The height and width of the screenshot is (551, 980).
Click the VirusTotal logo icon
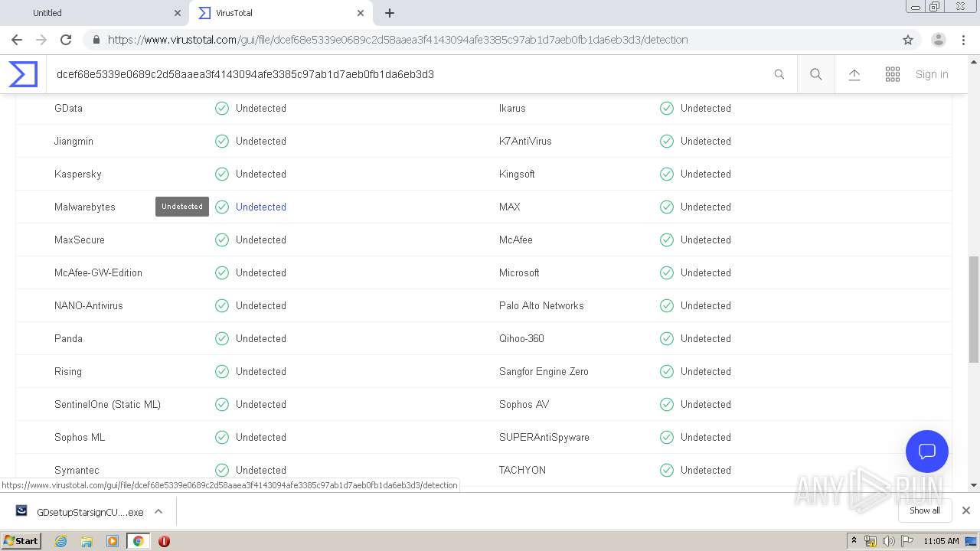[x=23, y=74]
